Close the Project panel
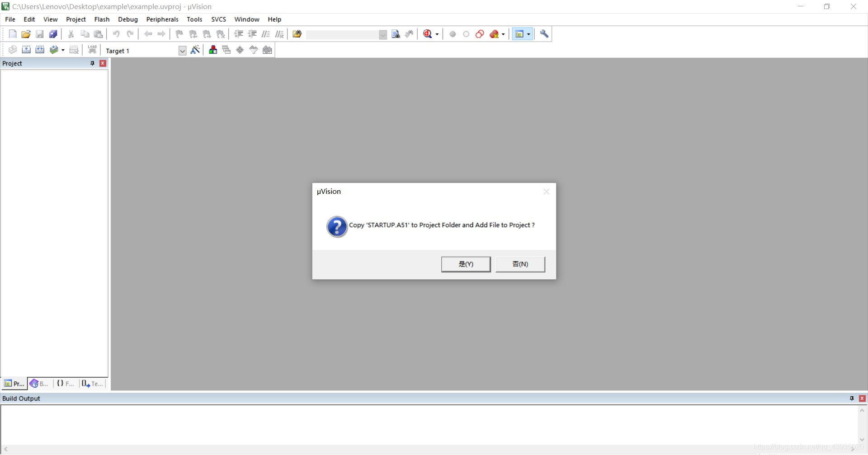 pyautogui.click(x=103, y=63)
